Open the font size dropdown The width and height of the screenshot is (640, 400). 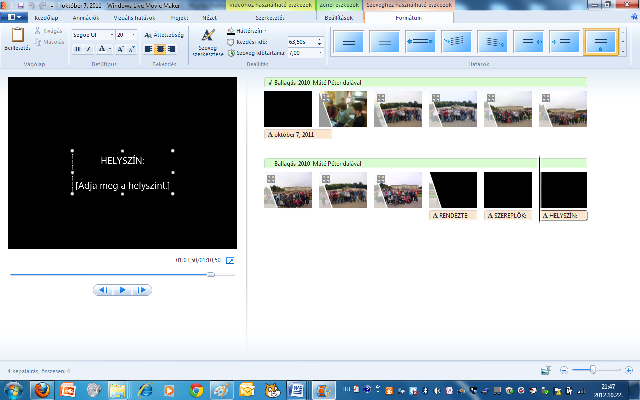pyautogui.click(x=126, y=34)
